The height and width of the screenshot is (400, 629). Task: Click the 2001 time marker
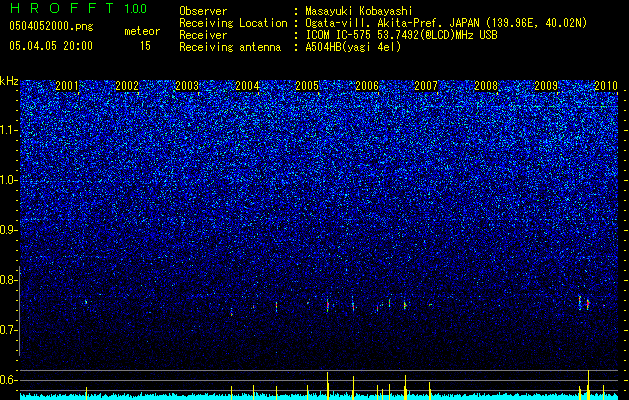pos(67,85)
